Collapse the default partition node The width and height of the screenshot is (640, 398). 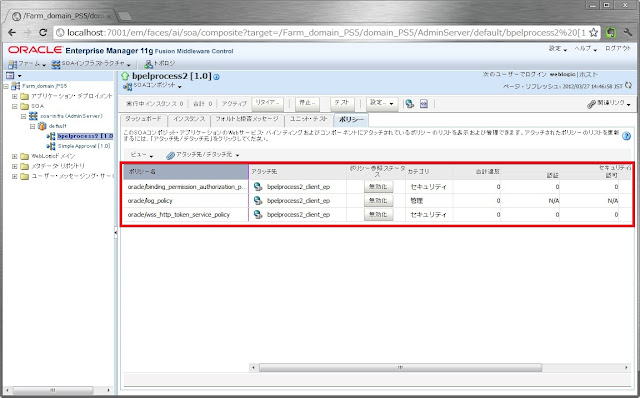click(x=33, y=126)
